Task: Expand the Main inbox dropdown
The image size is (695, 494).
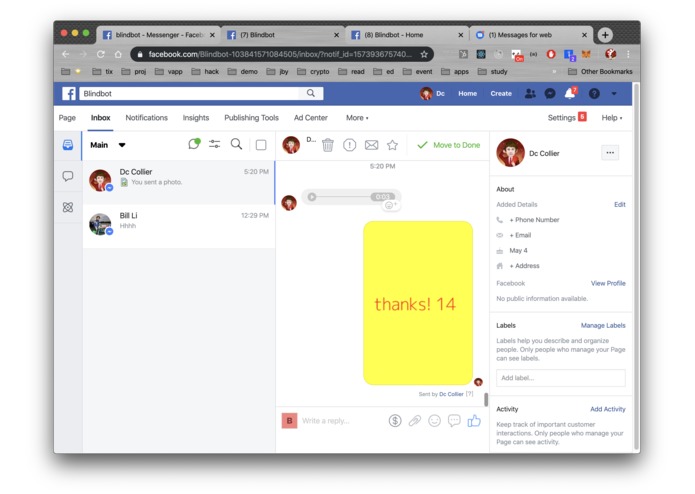Action: tap(122, 145)
